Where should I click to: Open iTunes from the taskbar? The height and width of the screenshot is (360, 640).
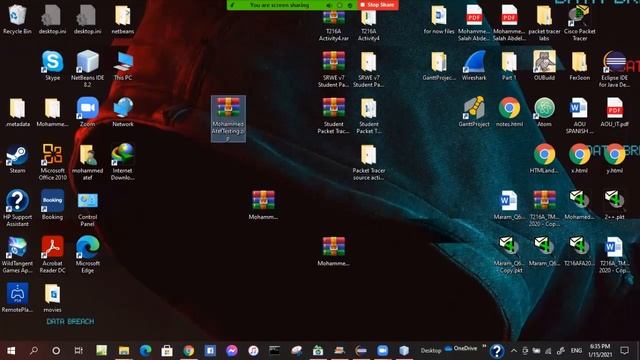click(253, 350)
